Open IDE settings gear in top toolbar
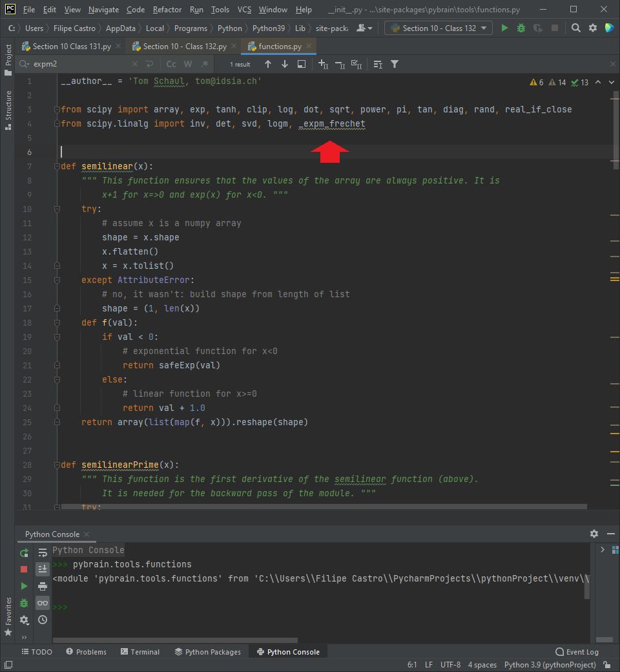Viewport: 620px width, 672px height. [593, 28]
